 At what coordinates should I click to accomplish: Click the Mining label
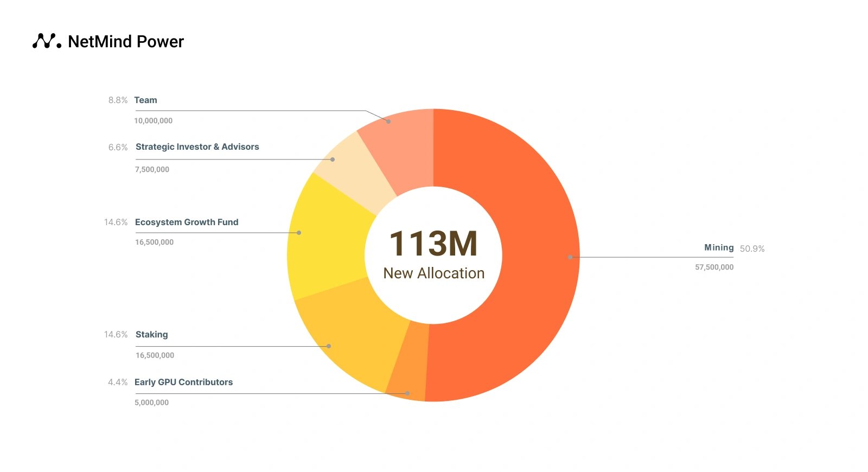point(719,248)
